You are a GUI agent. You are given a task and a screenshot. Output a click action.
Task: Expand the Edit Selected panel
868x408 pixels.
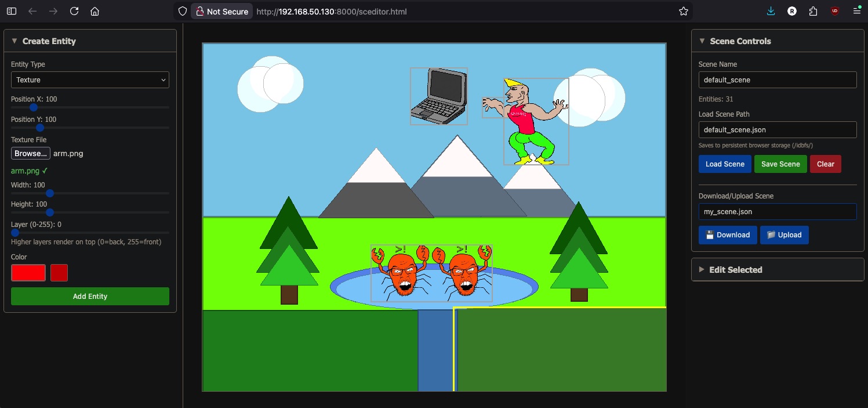(702, 269)
